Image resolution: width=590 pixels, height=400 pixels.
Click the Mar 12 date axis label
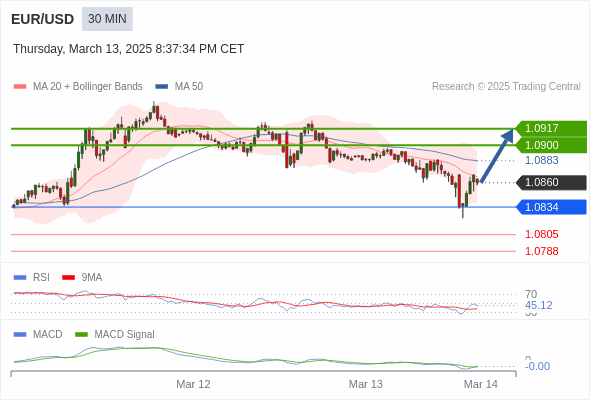[193, 384]
